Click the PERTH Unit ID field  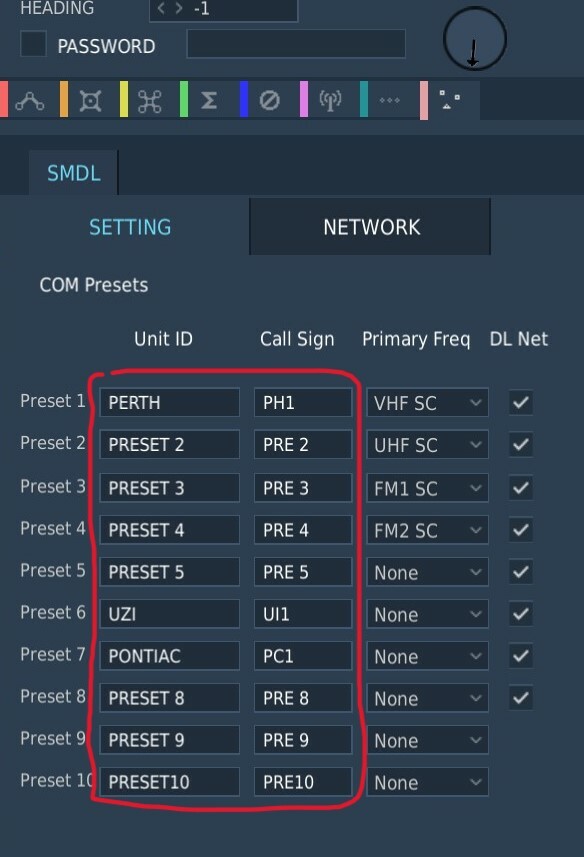coord(169,402)
